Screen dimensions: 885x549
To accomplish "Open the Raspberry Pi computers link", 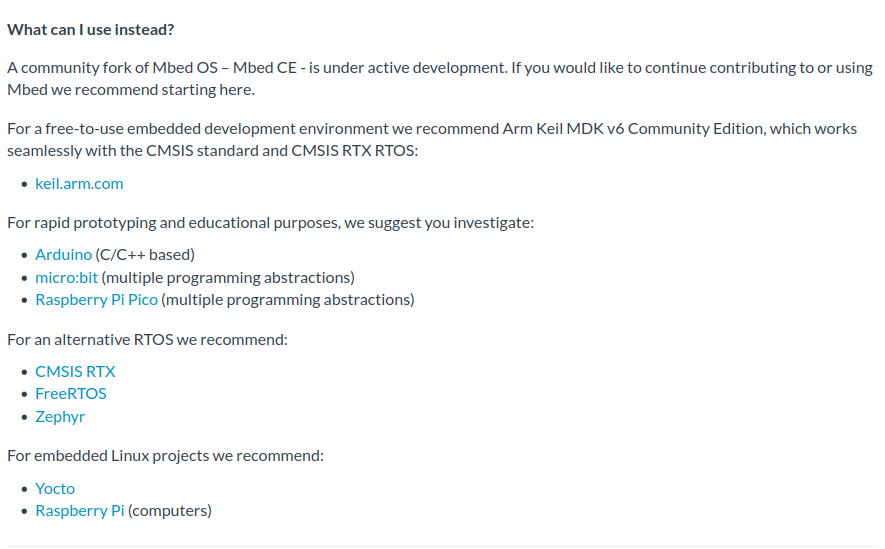I will coord(80,511).
